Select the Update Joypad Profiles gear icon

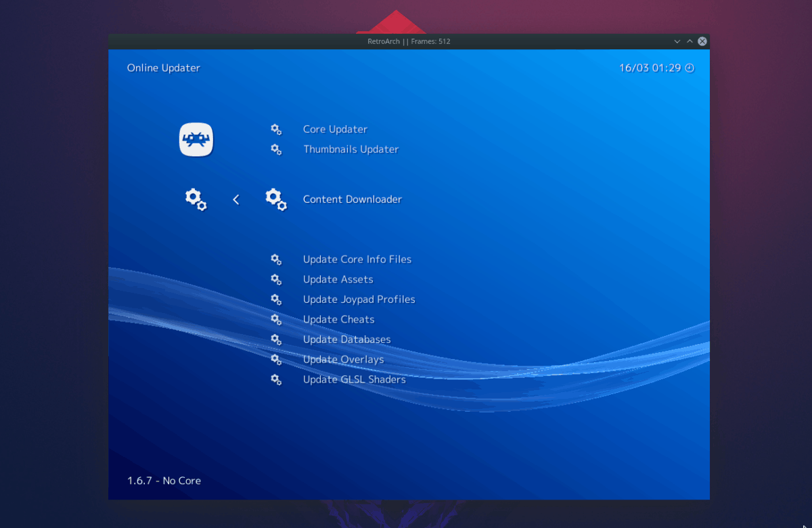pos(276,299)
